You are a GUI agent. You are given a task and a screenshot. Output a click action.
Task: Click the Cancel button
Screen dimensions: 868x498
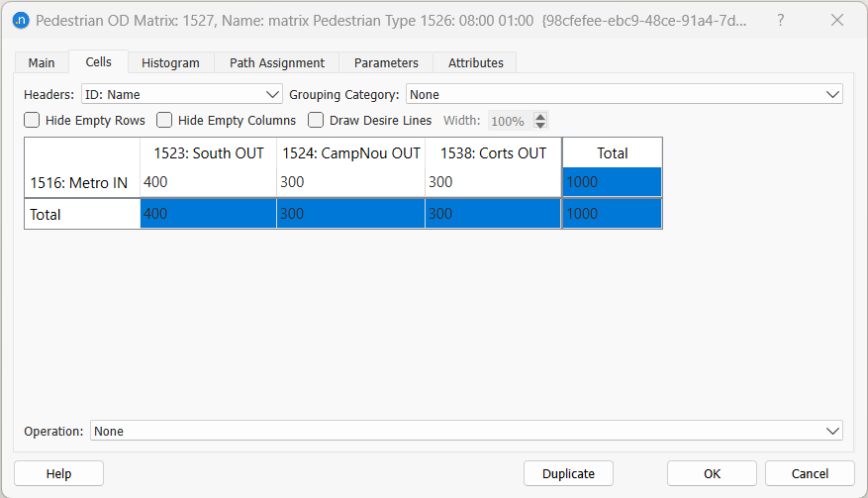(810, 474)
